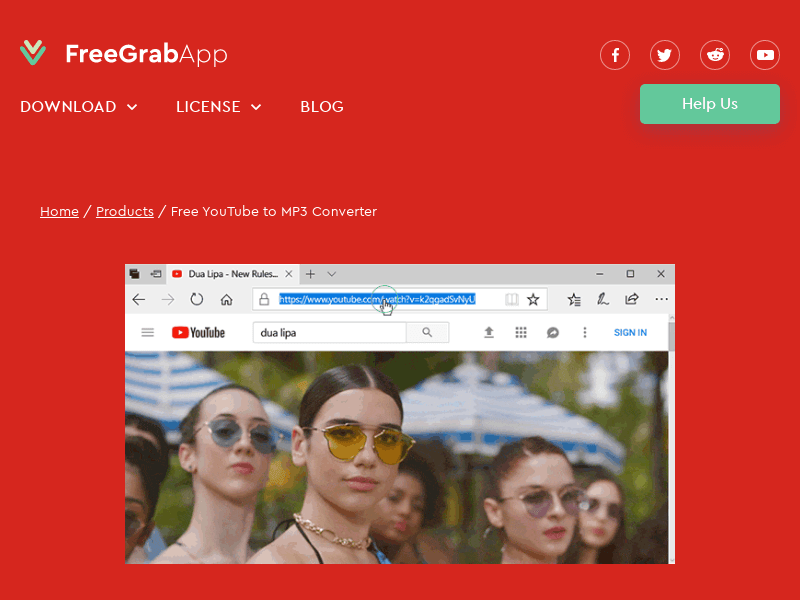Expand the DOWNLOAD menu
This screenshot has width=800, height=600.
point(79,107)
